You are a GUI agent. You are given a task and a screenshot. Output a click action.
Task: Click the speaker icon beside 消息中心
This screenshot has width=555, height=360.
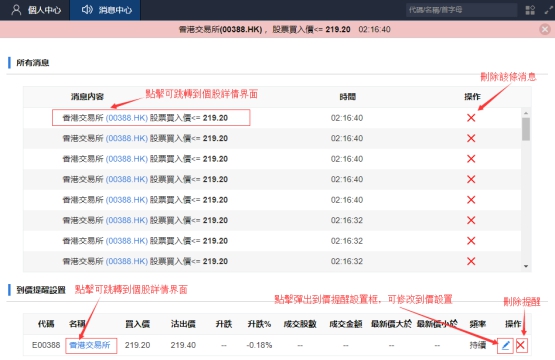[87, 10]
